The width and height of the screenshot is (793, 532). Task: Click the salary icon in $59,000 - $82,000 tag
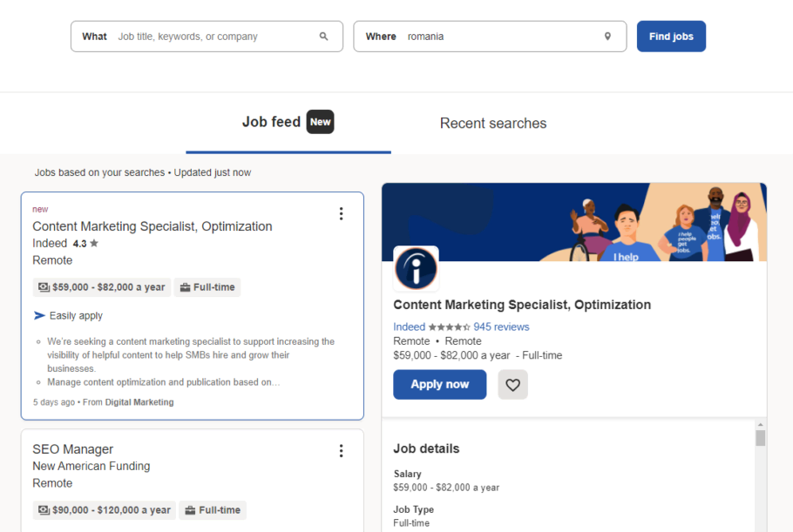pos(44,287)
